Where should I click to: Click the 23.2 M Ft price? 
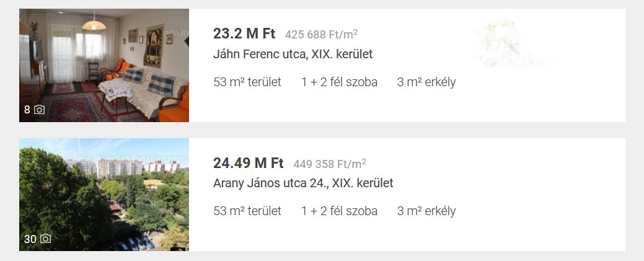point(244,33)
